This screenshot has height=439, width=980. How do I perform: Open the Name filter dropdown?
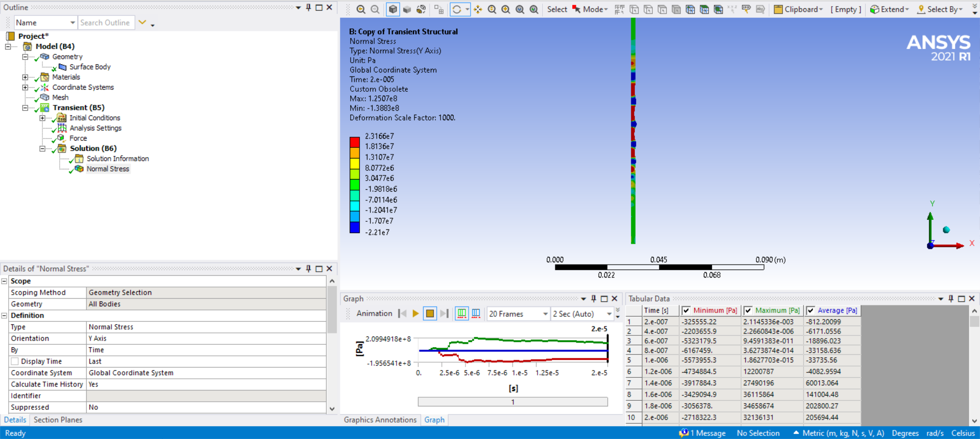point(72,22)
